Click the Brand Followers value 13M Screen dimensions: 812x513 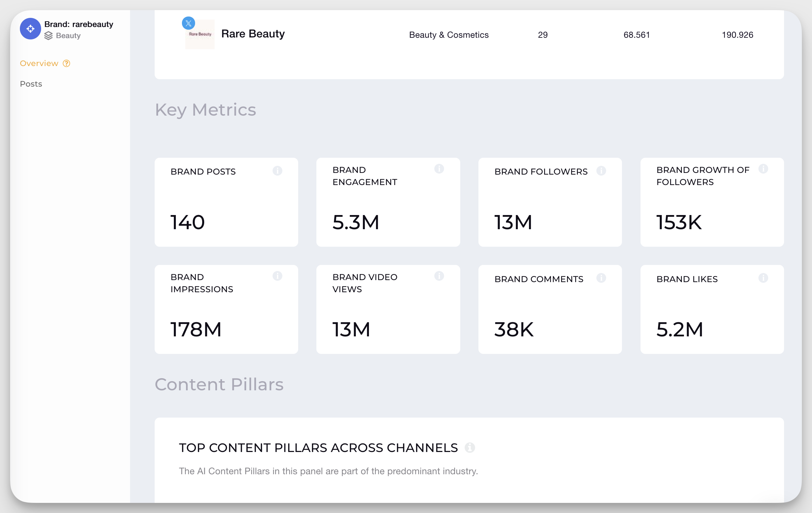[513, 222]
